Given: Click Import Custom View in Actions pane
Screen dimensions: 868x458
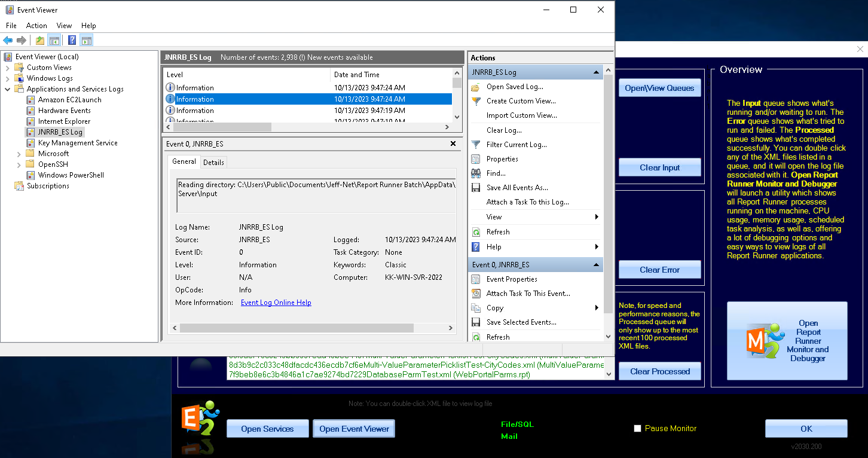Looking at the screenshot, I should [x=521, y=115].
